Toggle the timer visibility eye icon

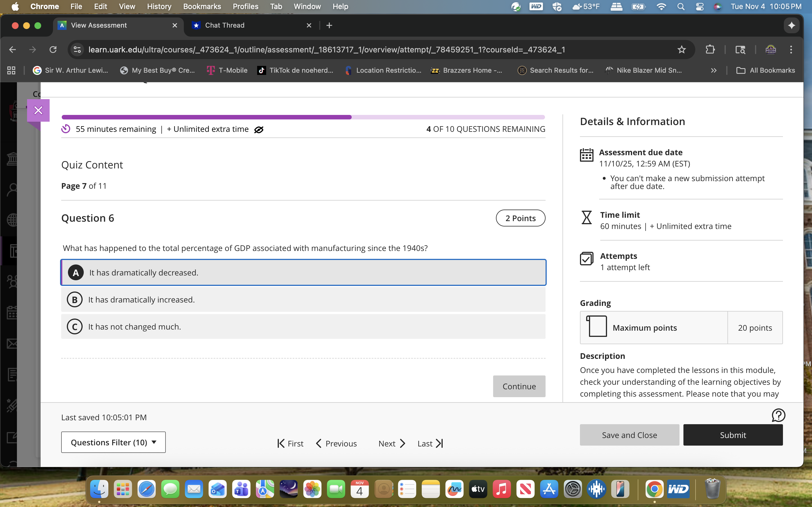tap(259, 129)
